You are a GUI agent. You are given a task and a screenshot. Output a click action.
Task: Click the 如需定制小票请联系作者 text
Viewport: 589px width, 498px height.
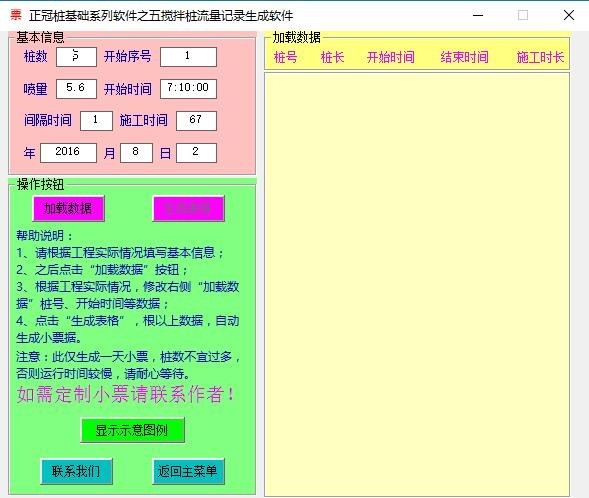click(x=126, y=395)
